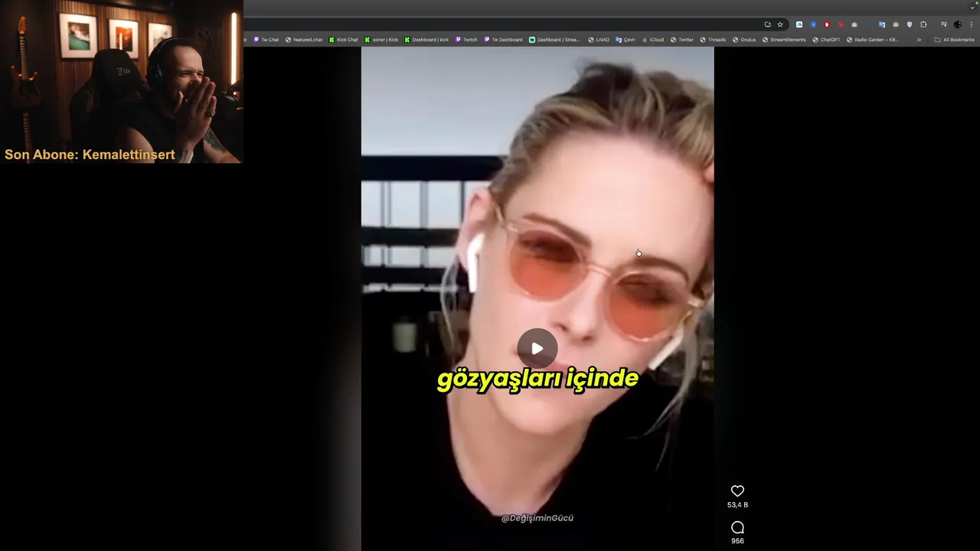Screen dimensions: 980x551
Task: Click the grey shield extension icon
Action: [x=910, y=24]
